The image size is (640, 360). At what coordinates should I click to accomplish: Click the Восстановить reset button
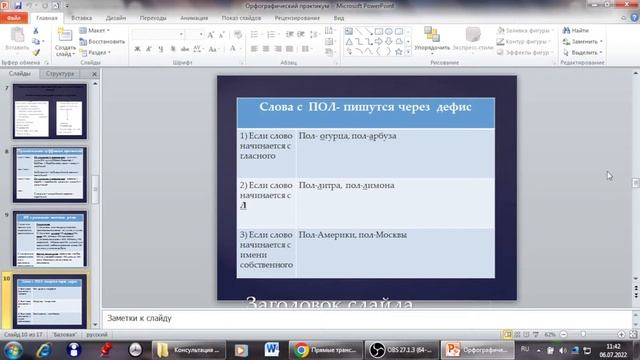pos(102,42)
